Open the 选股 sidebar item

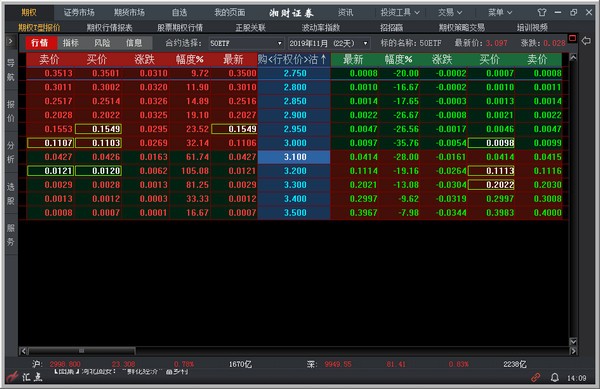pyautogui.click(x=11, y=194)
